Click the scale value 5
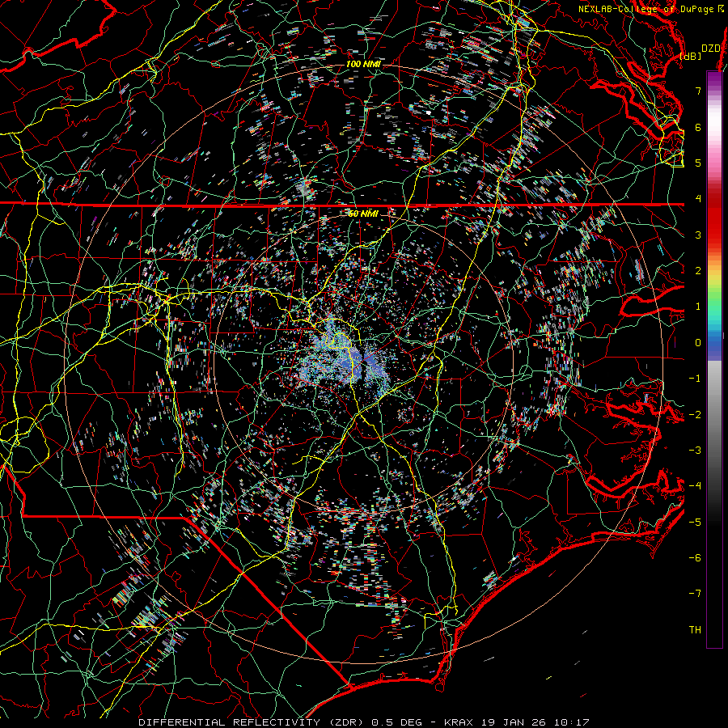Screen dimensions: 728x728 698,163
